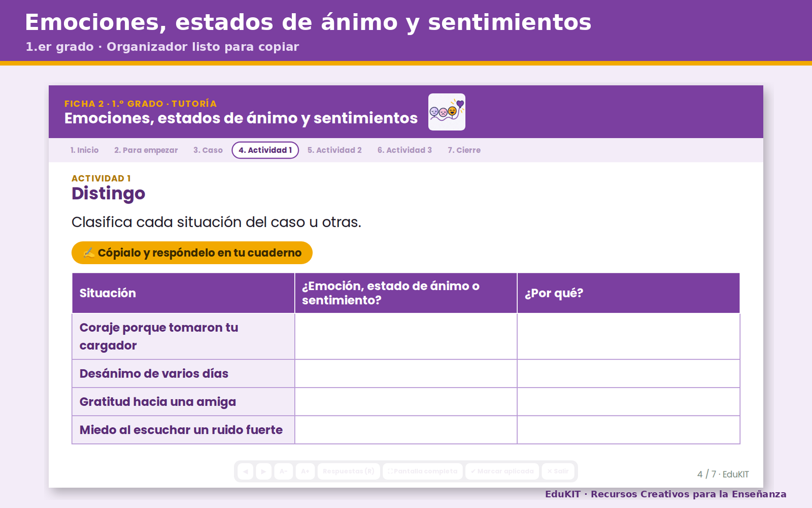The width and height of the screenshot is (812, 508).
Task: Increase font size with A+ button
Action: [x=305, y=471]
